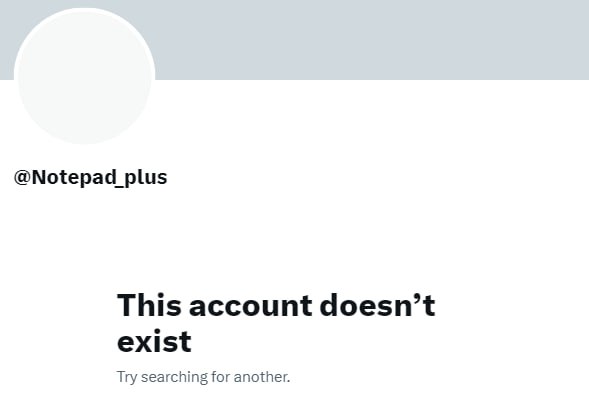
Task: Click the banner area right of the avatar
Action: click(372, 40)
